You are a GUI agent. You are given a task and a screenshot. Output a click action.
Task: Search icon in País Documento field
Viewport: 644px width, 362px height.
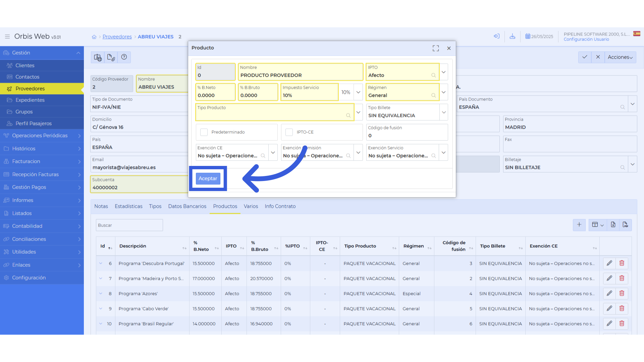pyautogui.click(x=623, y=107)
